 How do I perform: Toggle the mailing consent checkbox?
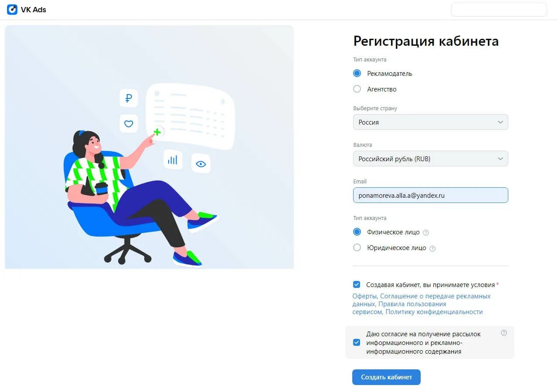pyautogui.click(x=357, y=342)
